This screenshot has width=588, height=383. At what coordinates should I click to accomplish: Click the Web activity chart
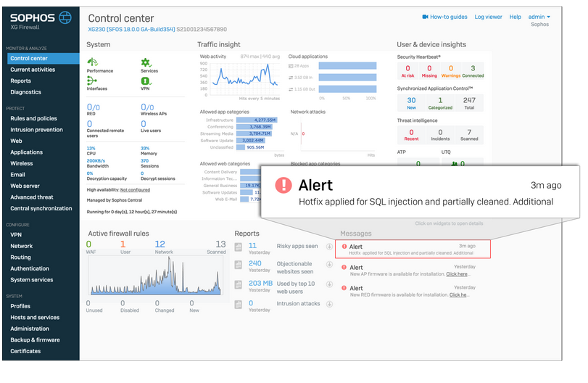click(x=244, y=78)
